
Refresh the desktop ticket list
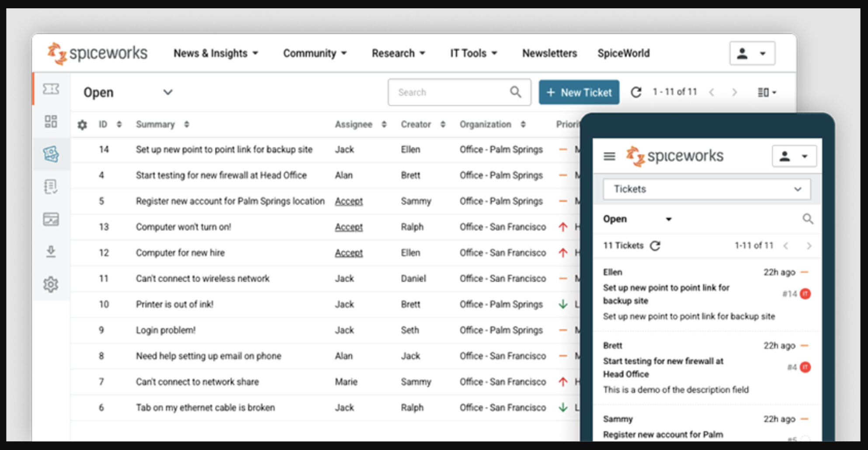636,92
